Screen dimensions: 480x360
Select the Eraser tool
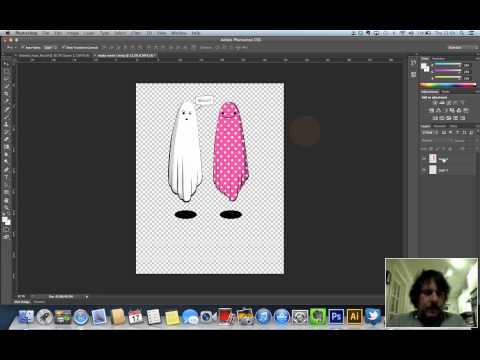click(6, 139)
